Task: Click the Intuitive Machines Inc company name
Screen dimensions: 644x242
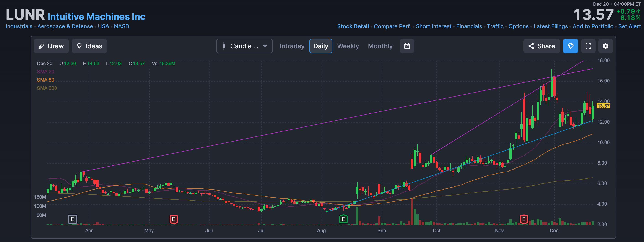Action: pyautogui.click(x=96, y=16)
